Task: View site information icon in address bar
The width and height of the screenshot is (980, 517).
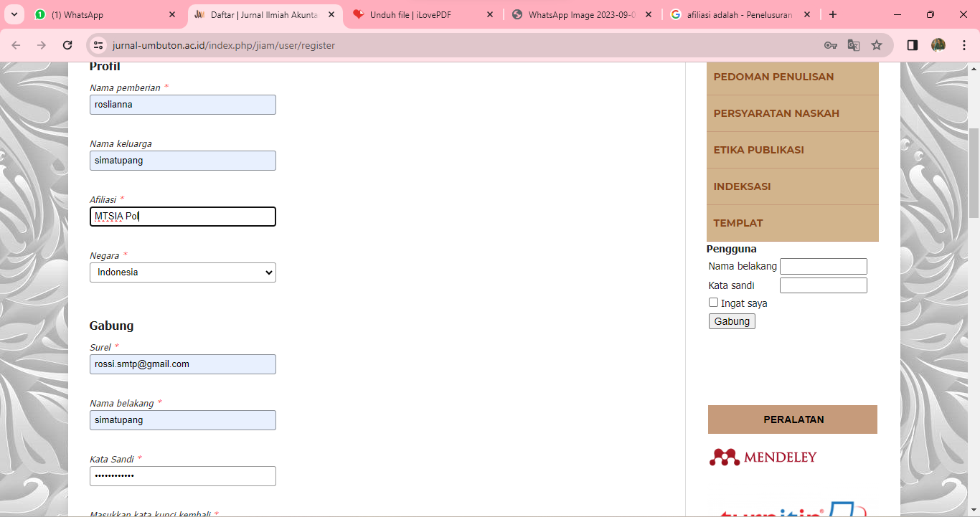Action: pyautogui.click(x=99, y=45)
